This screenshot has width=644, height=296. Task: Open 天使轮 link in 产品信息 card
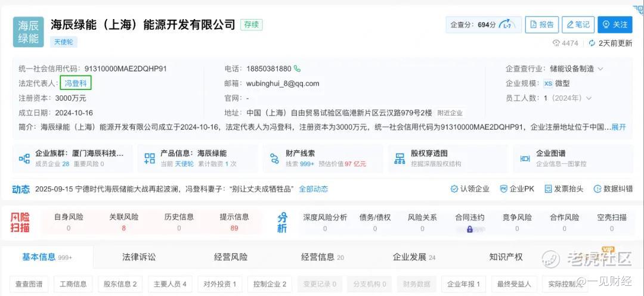pos(184,164)
